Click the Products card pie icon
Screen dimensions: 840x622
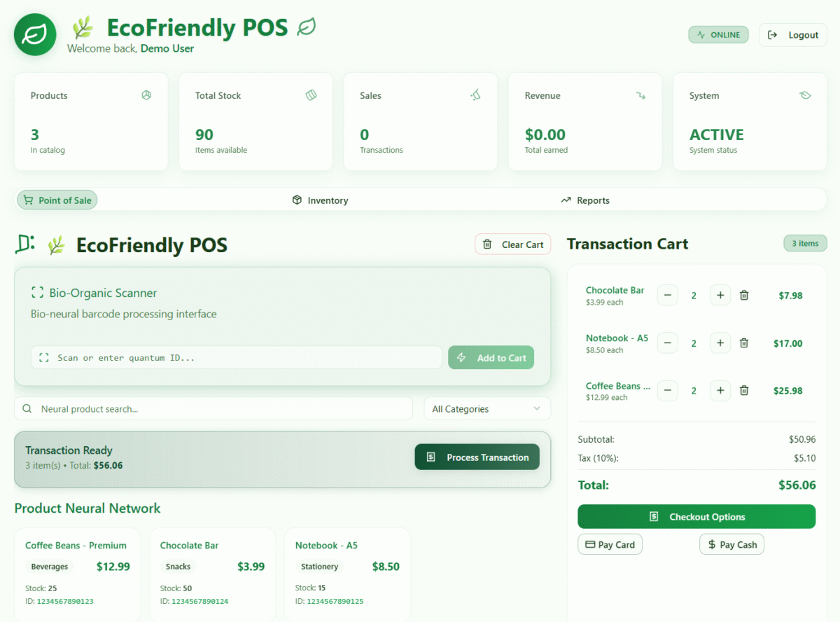(146, 95)
